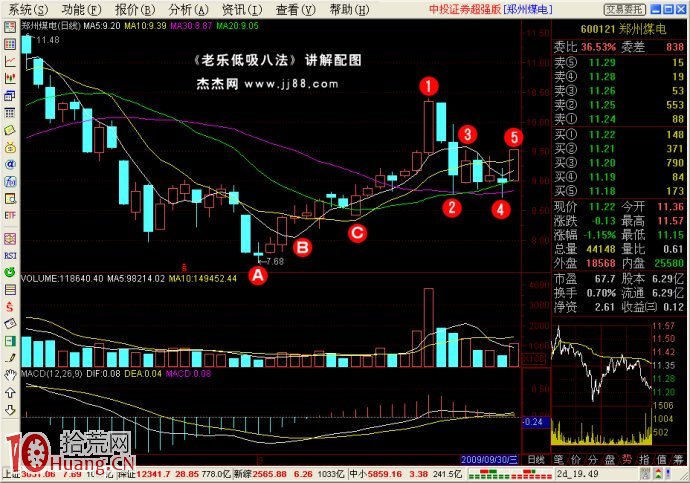Screen dimensions: 690x483
Task: Open the fx formula icon
Action: [x=10, y=181]
